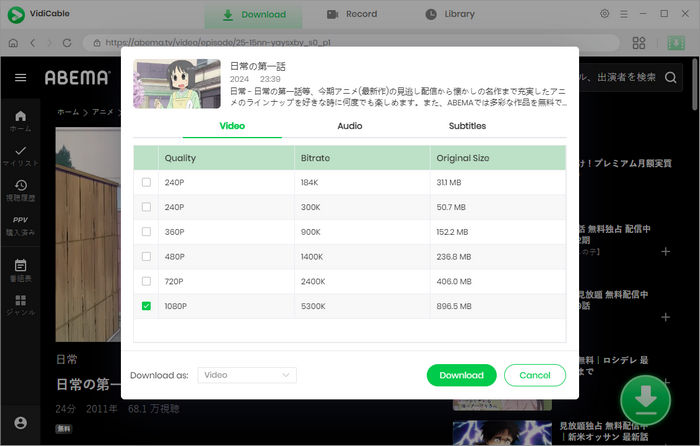Uncheck the 1080P 5300K quality checkbox
Screen dimensions: 700x446
(146, 306)
